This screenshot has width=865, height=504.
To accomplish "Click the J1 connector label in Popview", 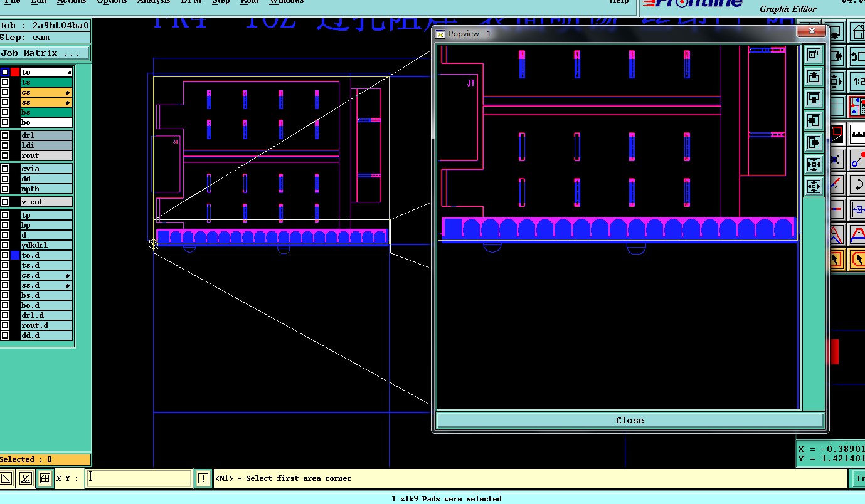I will (x=470, y=83).
